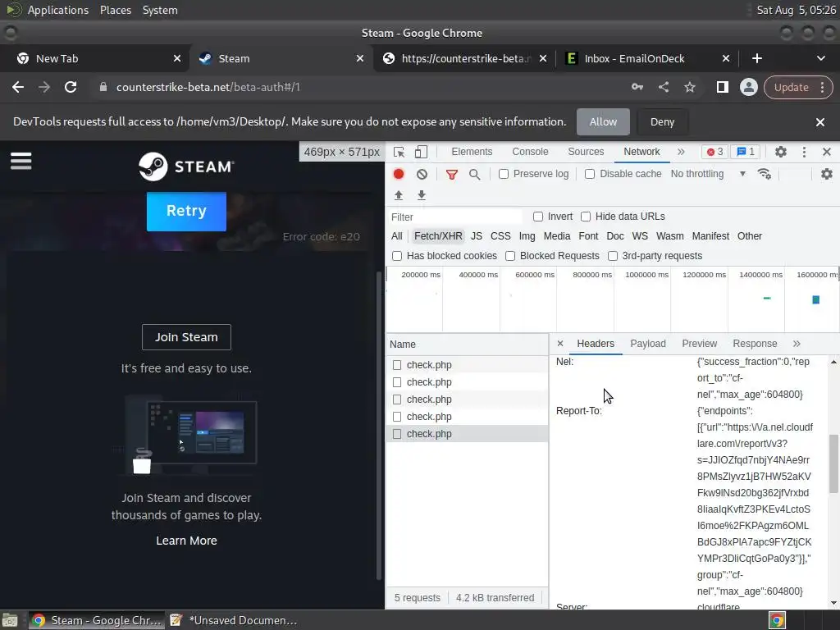Click the Steam computer illustration image
This screenshot has width=840, height=630.
tap(186, 434)
